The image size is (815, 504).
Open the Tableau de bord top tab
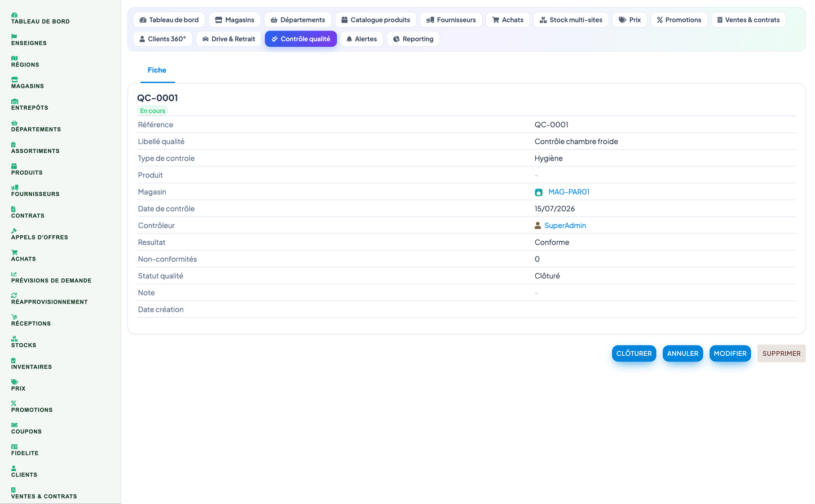click(169, 20)
